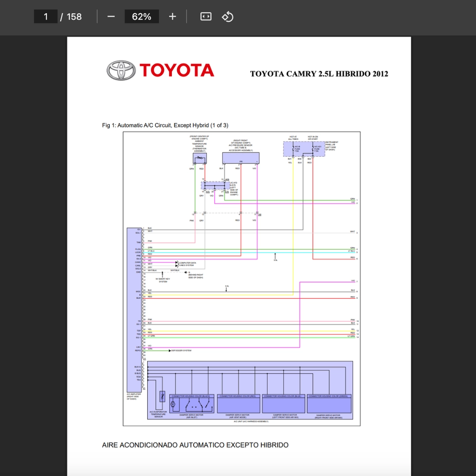This screenshot has height=476, width=476.
Task: Toggle the fit to page button
Action: [206, 17]
